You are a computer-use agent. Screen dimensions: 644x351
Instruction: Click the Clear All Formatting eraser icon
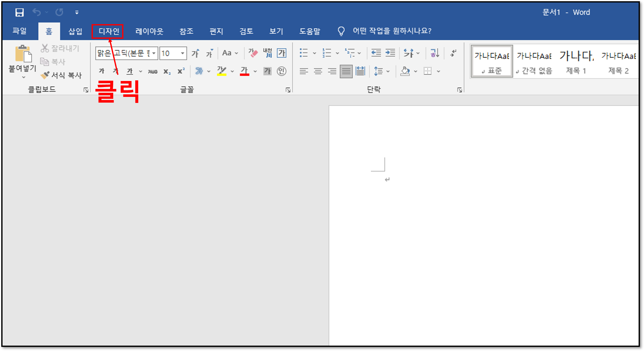click(253, 53)
